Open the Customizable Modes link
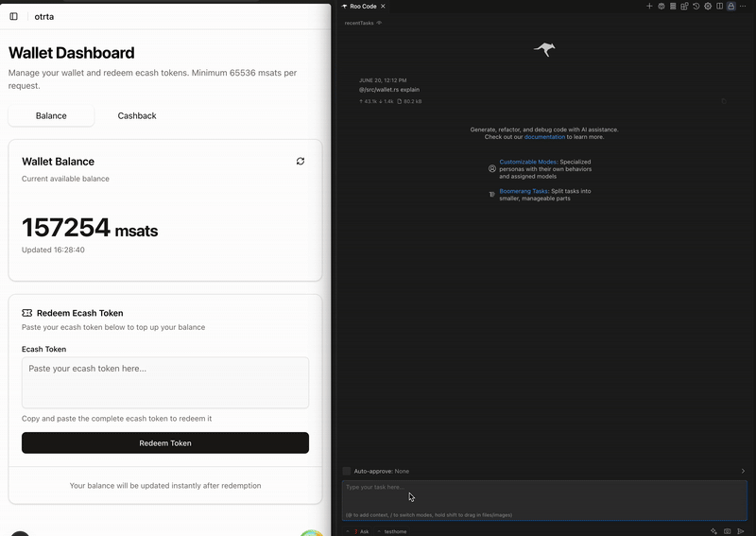Viewport: 756px width, 536px height. tap(527, 162)
